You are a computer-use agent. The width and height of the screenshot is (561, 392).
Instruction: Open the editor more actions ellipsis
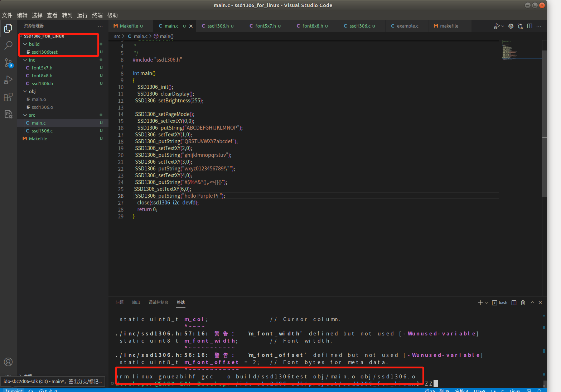(539, 26)
